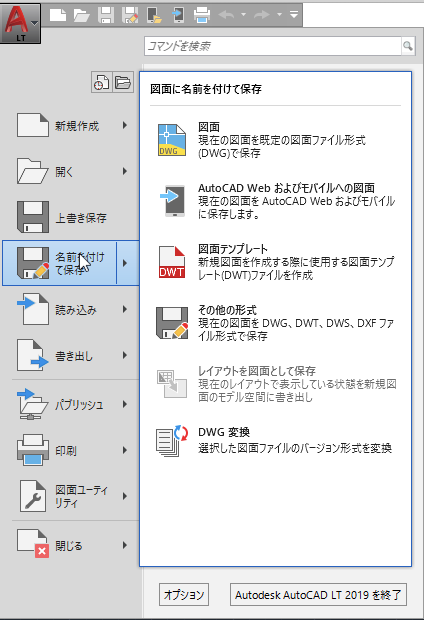The width and height of the screenshot is (435, 630).
Task: Click the Save As icon in quick access toolbar
Action: point(130,15)
